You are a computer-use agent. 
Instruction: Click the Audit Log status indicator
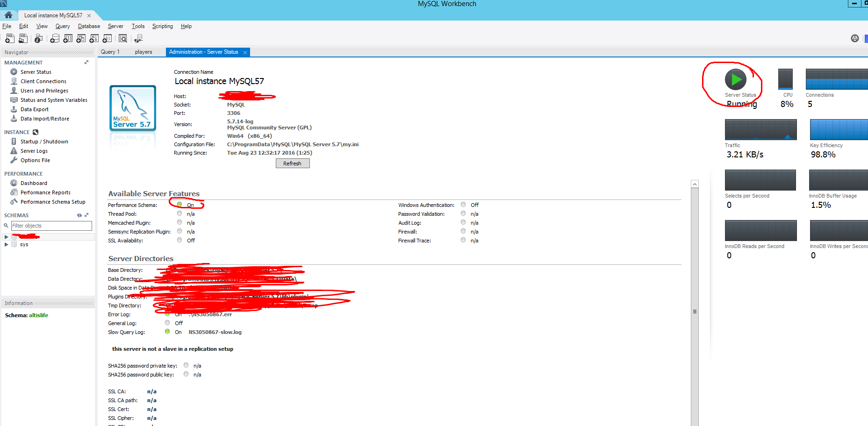tap(463, 222)
